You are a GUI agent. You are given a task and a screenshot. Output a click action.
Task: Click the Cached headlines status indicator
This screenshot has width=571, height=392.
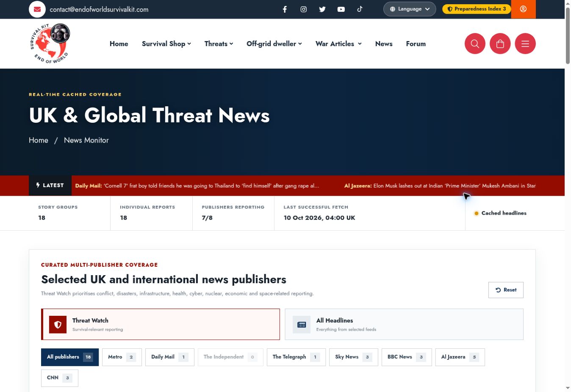(500, 213)
